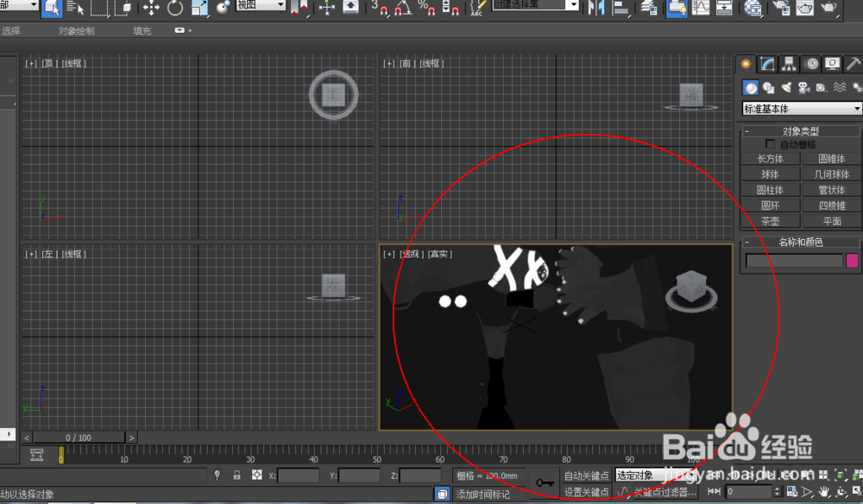This screenshot has width=863, height=504.
Task: Open Edit Named Selection Sets tool
Action: click(x=477, y=8)
